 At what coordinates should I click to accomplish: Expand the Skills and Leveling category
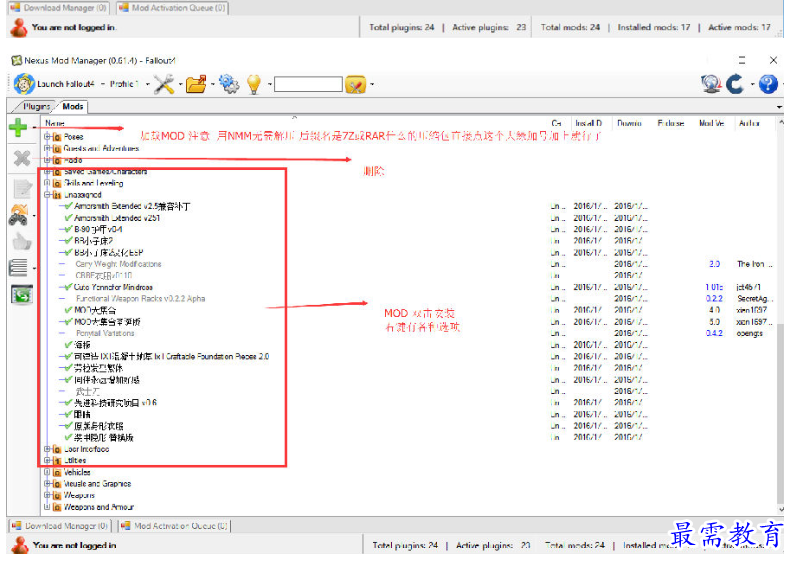click(47, 183)
